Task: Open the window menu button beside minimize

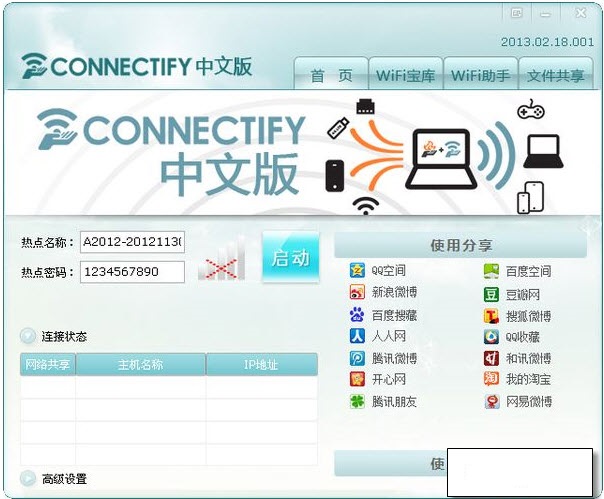Action: [x=517, y=14]
